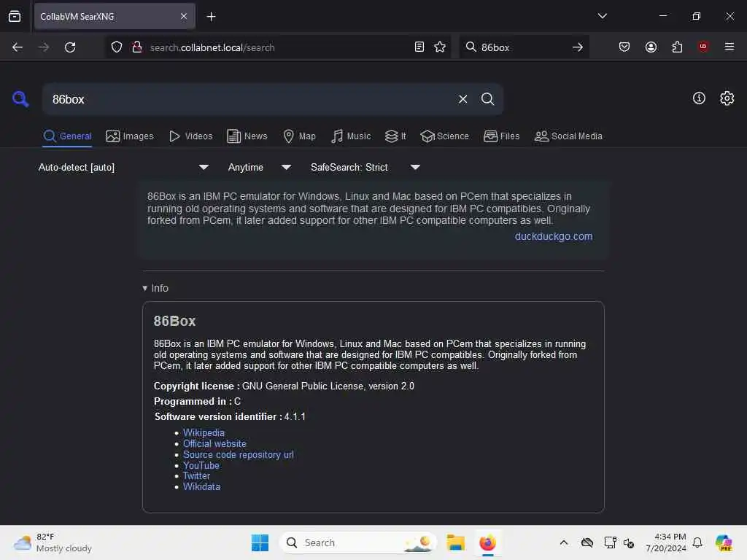
Task: Switch to the Map tab
Action: coord(299,136)
